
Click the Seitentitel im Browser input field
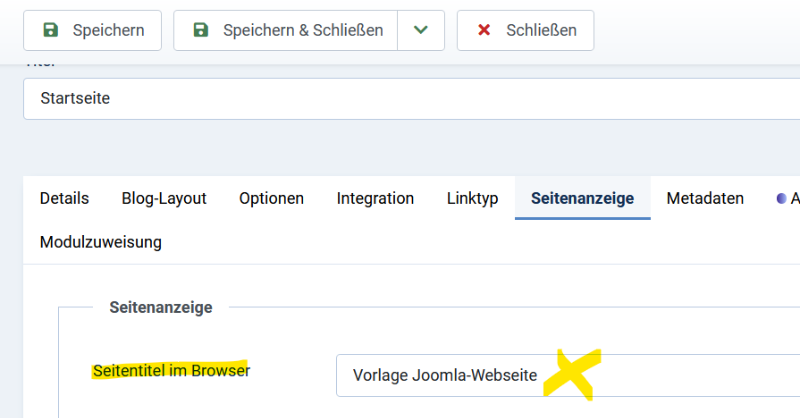(568, 375)
